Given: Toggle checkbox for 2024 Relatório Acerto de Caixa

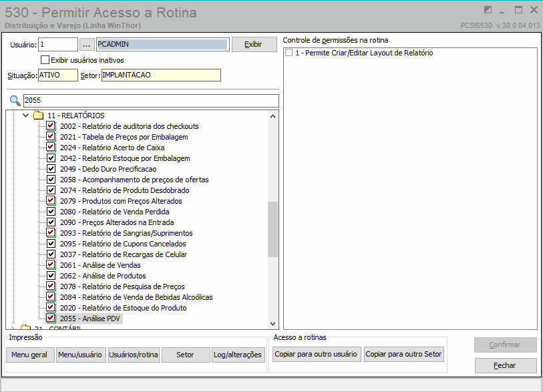Looking at the screenshot, I should click(x=51, y=148).
